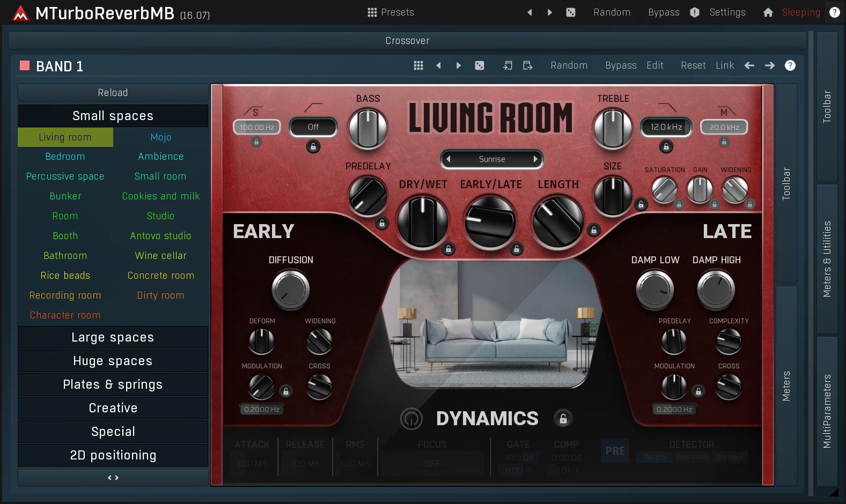Click the Band 1 help question mark
This screenshot has height=504, width=846.
[790, 65]
